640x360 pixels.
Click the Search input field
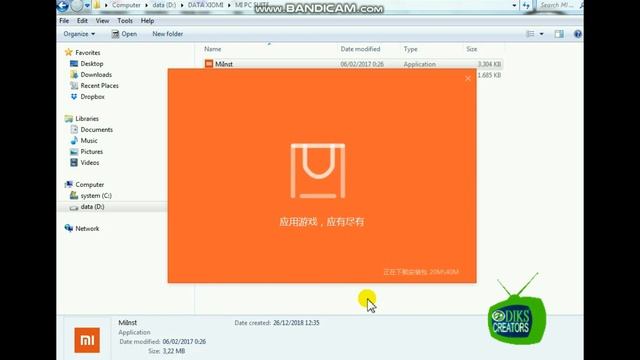(560, 5)
